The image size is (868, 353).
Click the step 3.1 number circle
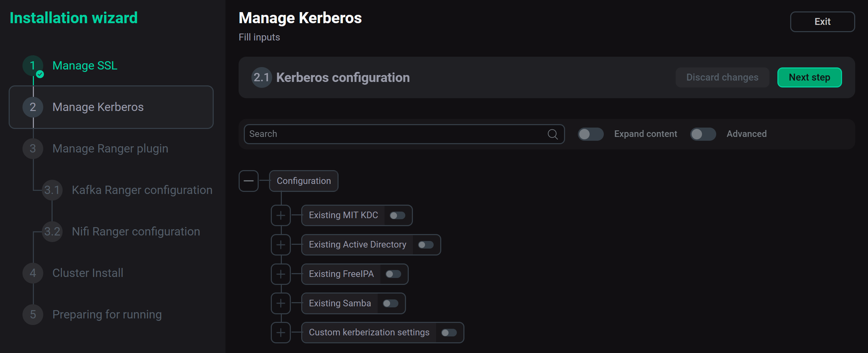(52, 190)
